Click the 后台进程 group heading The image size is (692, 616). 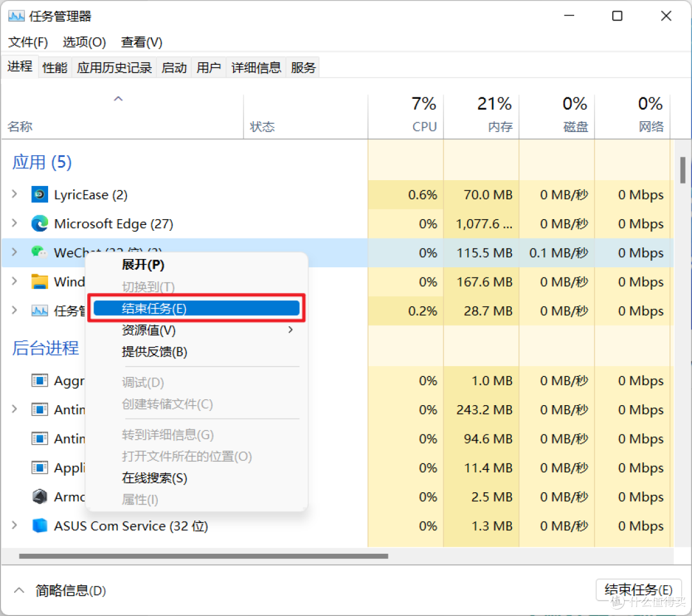click(45, 348)
